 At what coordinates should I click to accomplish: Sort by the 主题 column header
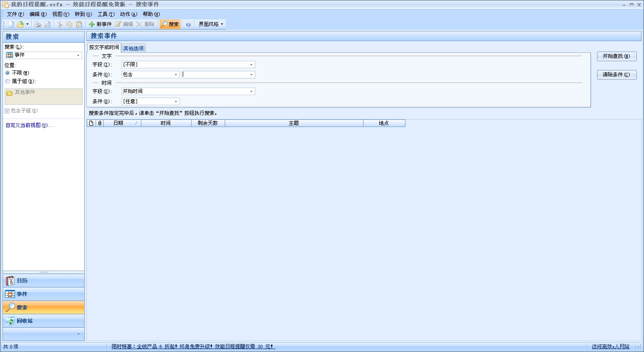point(294,123)
